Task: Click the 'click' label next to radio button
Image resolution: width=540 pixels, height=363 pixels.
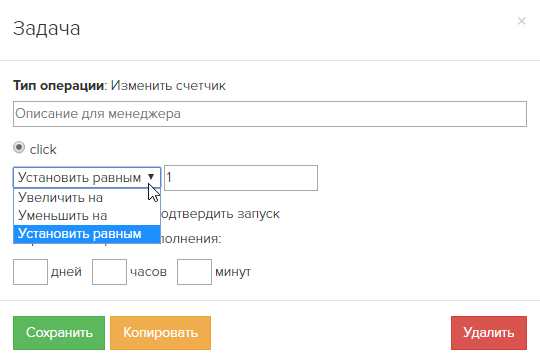Action: pos(43,149)
